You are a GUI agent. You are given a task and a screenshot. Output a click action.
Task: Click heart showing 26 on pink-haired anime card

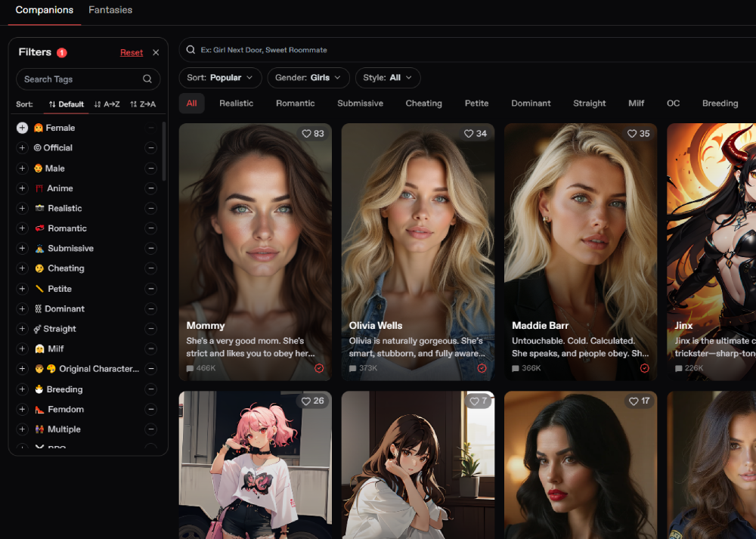click(306, 401)
